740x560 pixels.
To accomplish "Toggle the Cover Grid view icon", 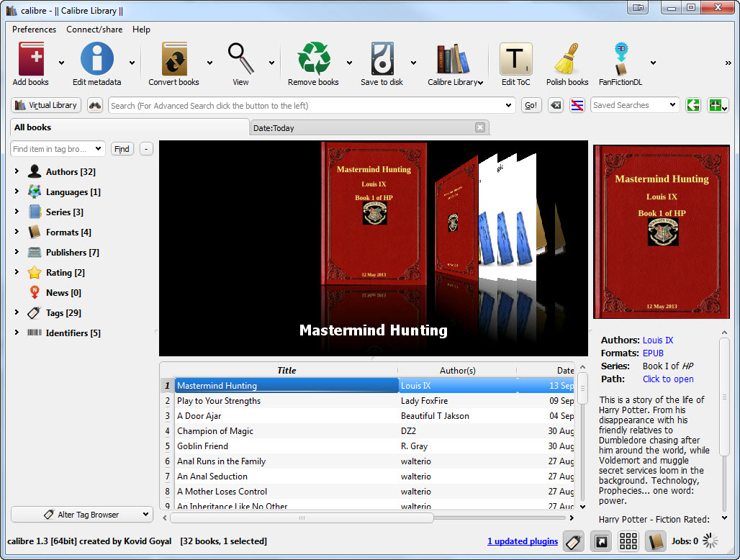I will point(628,541).
